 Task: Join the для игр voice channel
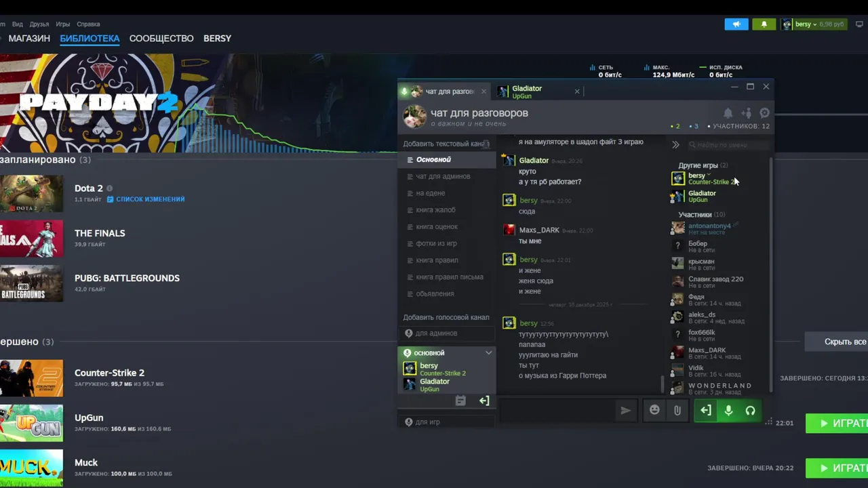coord(447,422)
